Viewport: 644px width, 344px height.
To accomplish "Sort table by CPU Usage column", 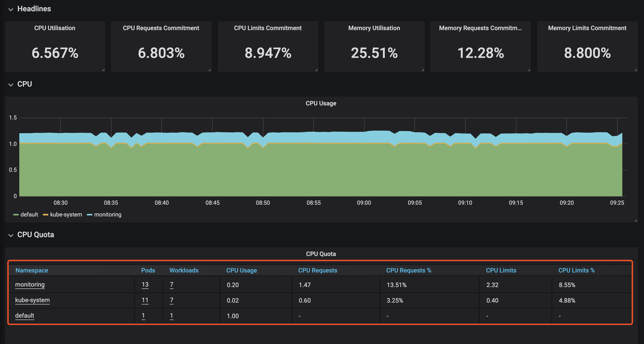I will (242, 270).
